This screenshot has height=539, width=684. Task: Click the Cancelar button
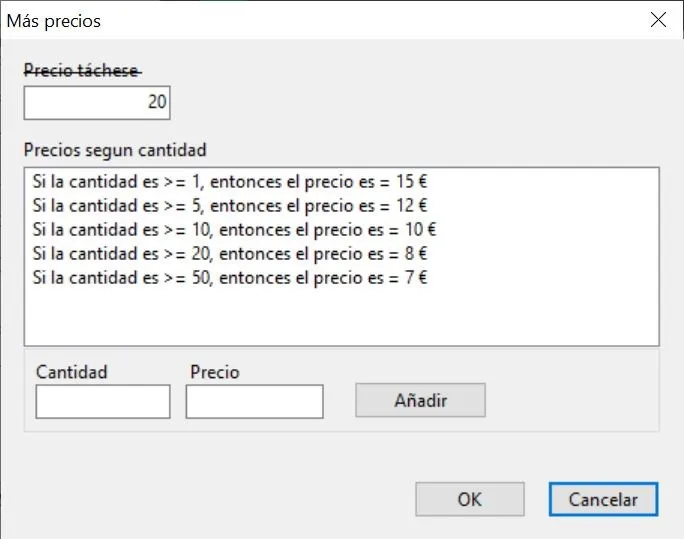point(603,499)
